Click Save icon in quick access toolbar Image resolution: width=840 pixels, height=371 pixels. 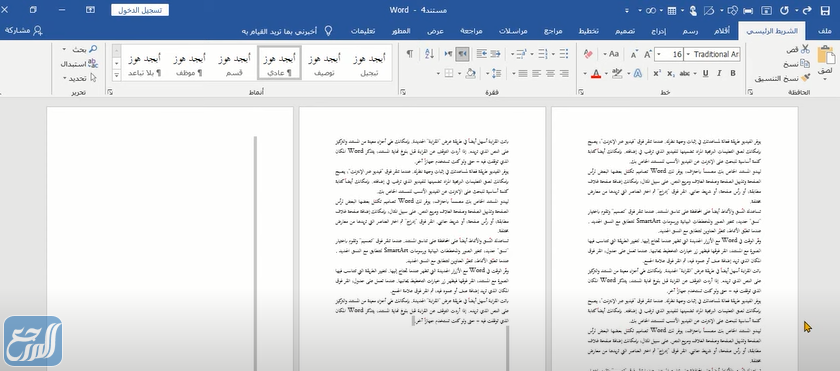pos(825,10)
